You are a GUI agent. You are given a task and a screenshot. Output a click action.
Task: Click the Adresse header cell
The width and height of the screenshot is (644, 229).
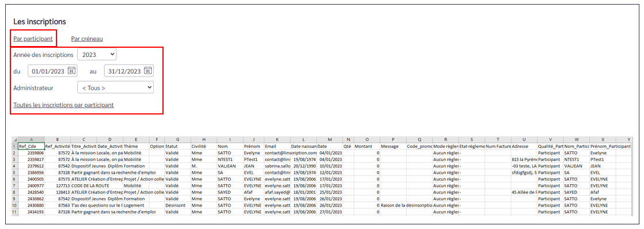(x=524, y=147)
